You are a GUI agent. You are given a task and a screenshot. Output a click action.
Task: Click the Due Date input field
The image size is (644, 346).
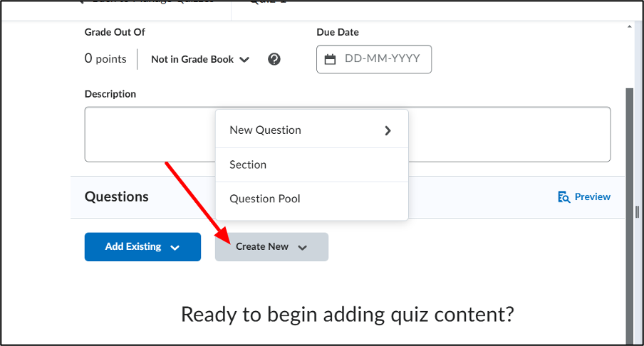(x=374, y=59)
